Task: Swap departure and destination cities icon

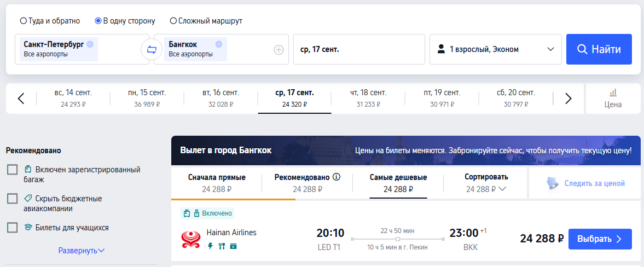Action: point(152,50)
